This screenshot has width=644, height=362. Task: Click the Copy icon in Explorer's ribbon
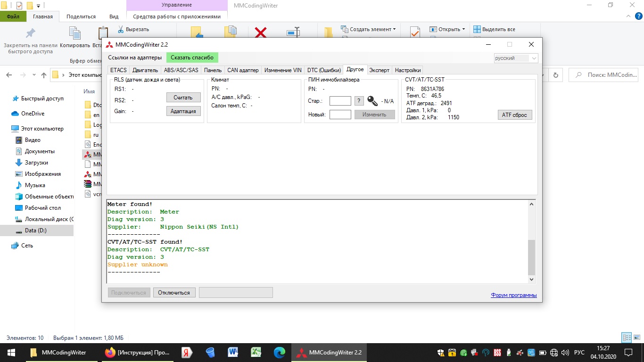(75, 33)
